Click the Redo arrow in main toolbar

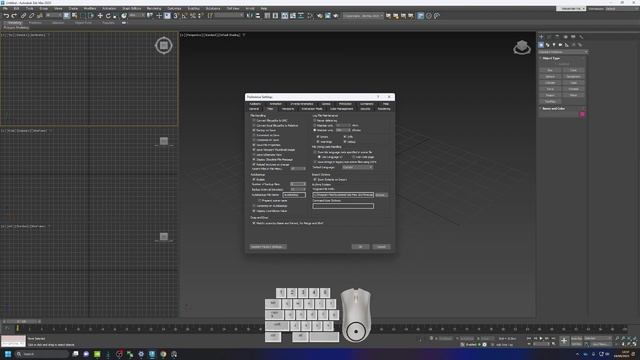coord(14,16)
